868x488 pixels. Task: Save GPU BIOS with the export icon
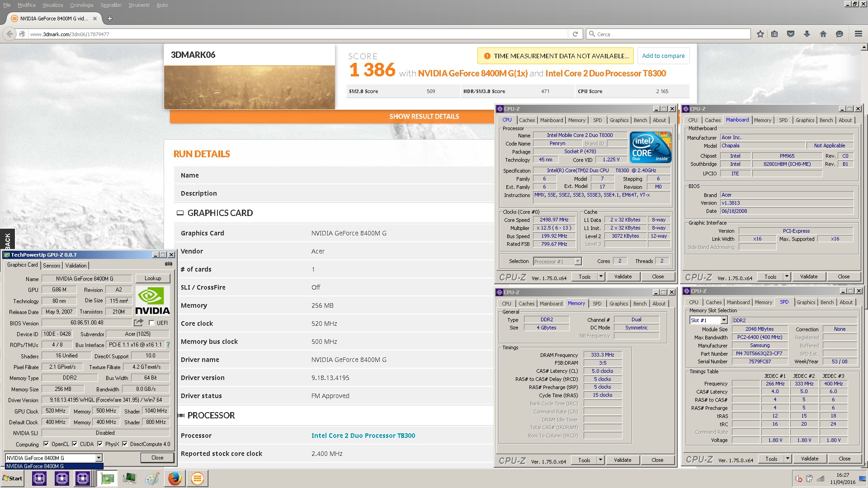(138, 323)
